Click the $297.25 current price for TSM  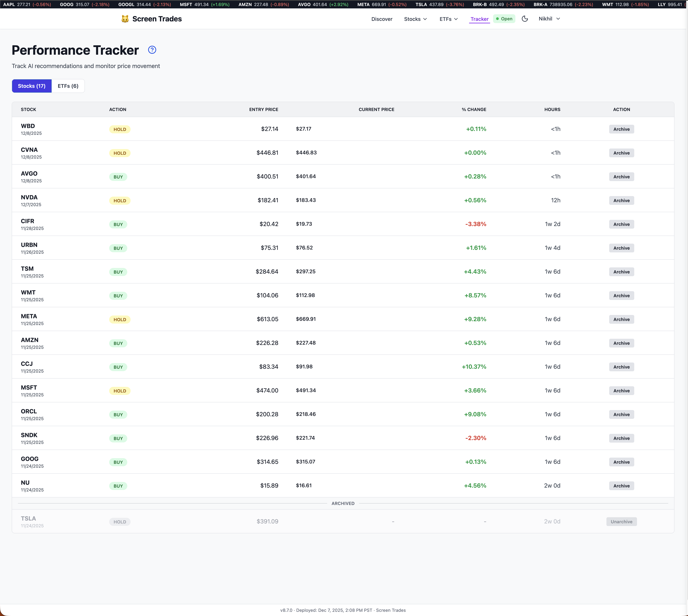[306, 271]
